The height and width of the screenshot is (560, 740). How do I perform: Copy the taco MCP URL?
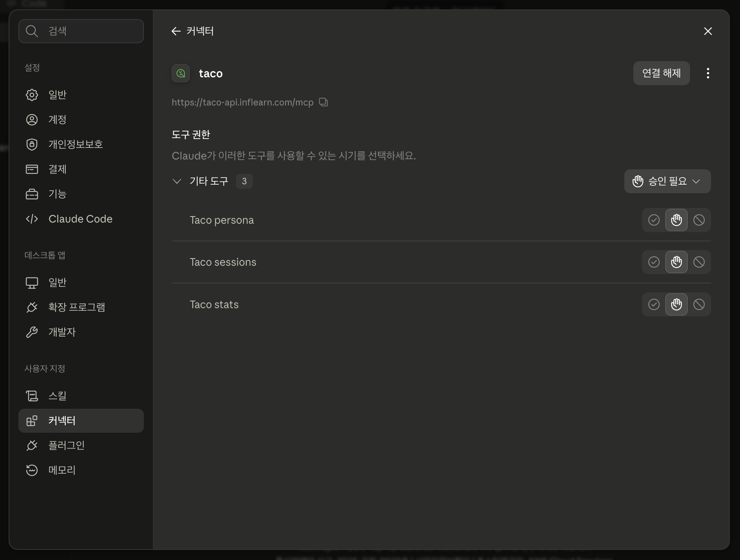323,102
